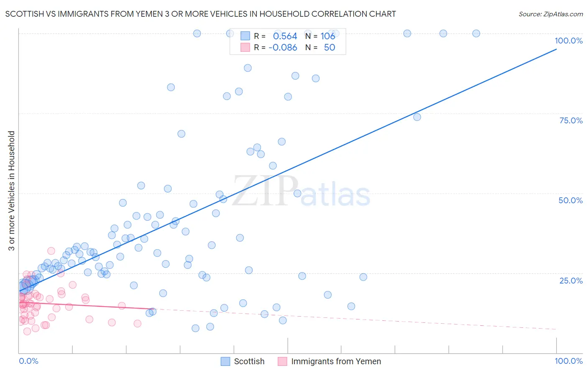
Task: Select the Immigrants from Yemen legend label
Action: pyautogui.click(x=336, y=361)
